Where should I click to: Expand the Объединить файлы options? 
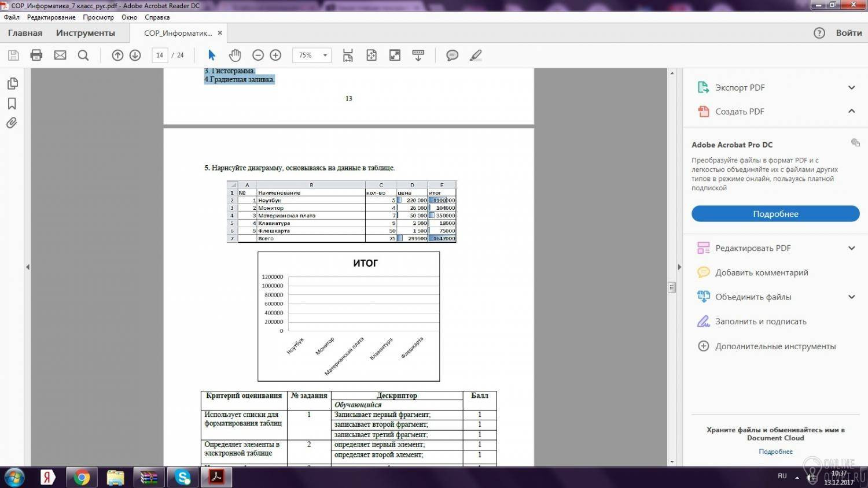[851, 297]
